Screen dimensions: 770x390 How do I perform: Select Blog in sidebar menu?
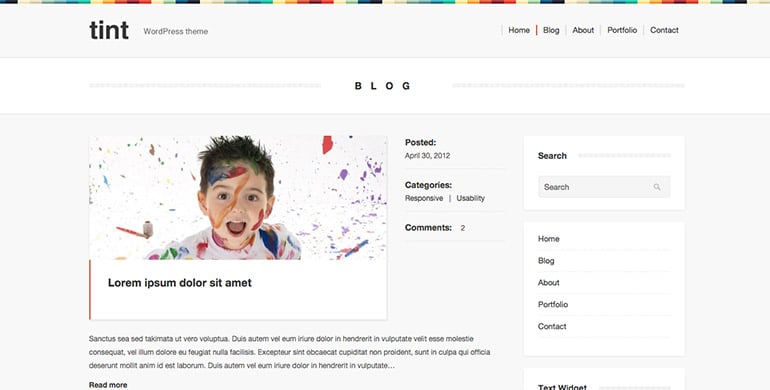pyautogui.click(x=546, y=261)
